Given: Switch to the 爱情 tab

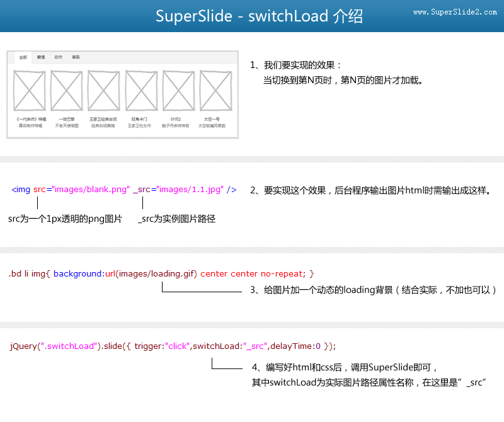Looking at the screenshot, I should click(41, 57).
